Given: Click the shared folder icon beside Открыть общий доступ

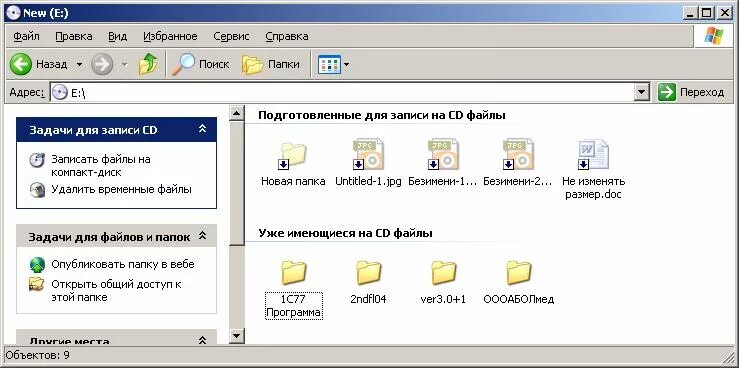Looking at the screenshot, I should pos(37,284).
